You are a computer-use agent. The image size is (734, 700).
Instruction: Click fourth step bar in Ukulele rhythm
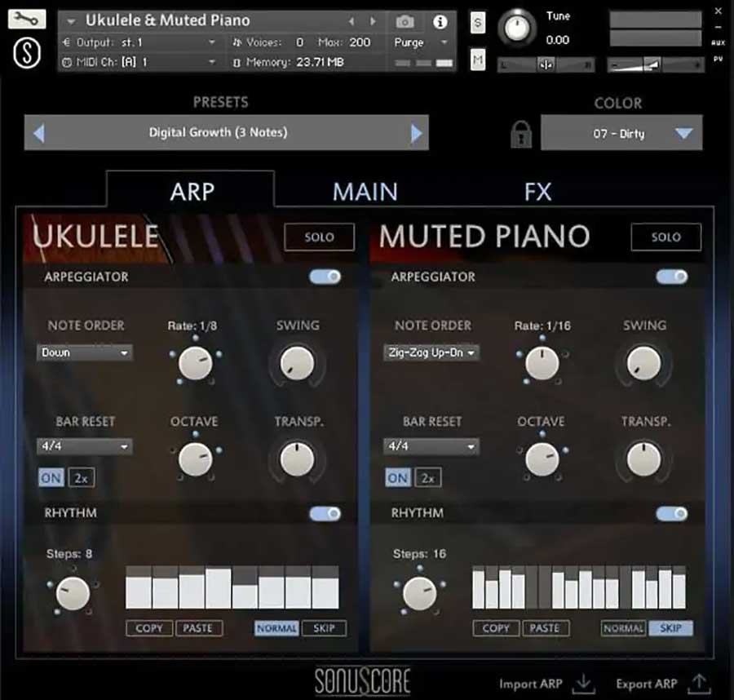point(218,588)
